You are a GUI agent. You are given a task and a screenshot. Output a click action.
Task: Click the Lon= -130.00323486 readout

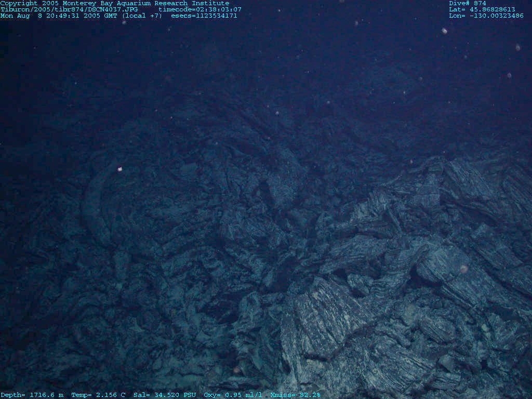486,16
